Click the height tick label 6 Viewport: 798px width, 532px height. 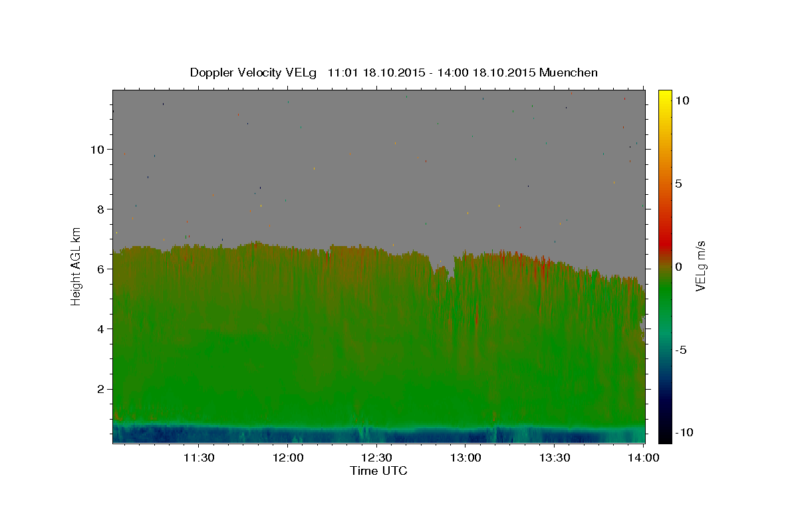[101, 269]
